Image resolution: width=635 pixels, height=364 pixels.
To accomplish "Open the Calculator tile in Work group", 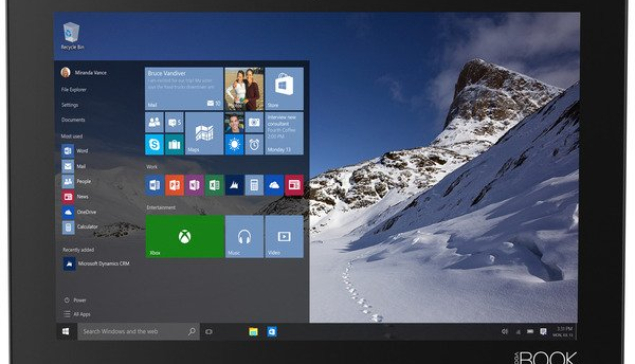I will point(254,185).
